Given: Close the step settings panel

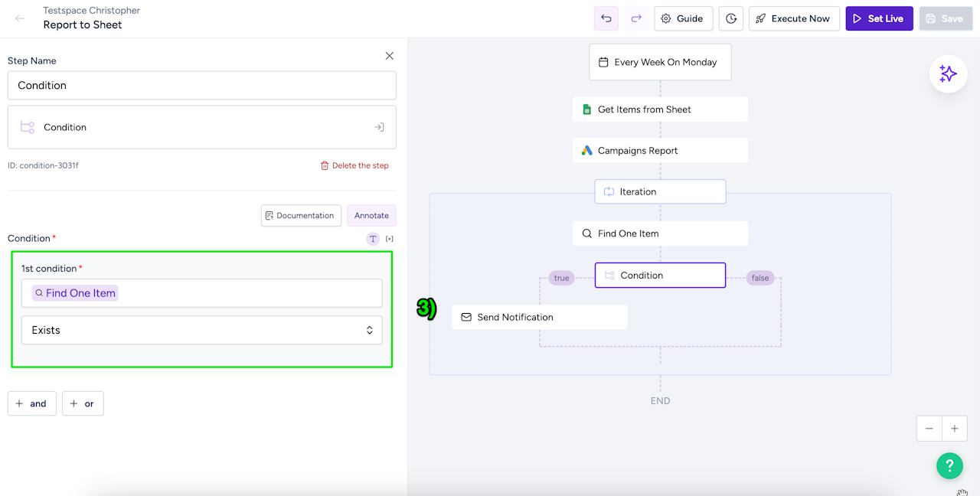Looking at the screenshot, I should (390, 56).
